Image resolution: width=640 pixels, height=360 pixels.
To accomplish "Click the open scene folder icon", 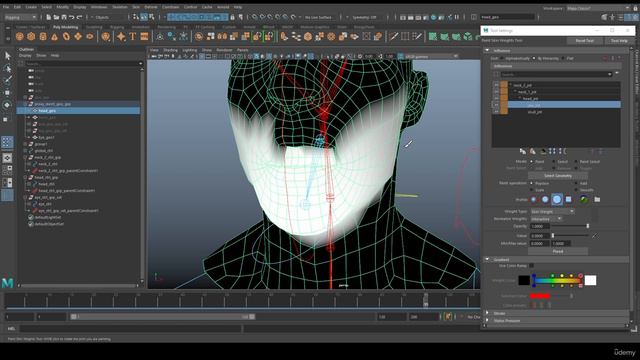I will 56,17.
